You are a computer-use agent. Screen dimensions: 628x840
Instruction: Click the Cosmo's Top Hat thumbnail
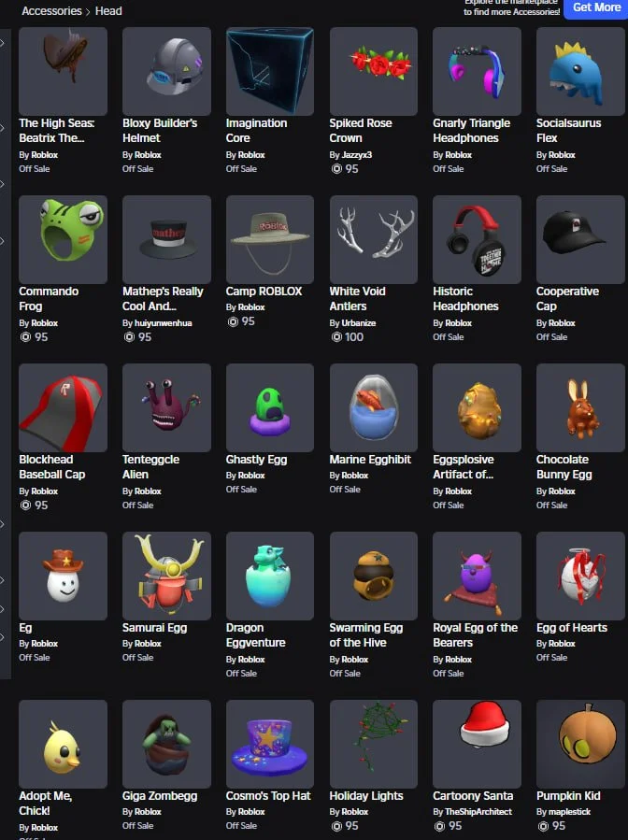click(x=270, y=744)
